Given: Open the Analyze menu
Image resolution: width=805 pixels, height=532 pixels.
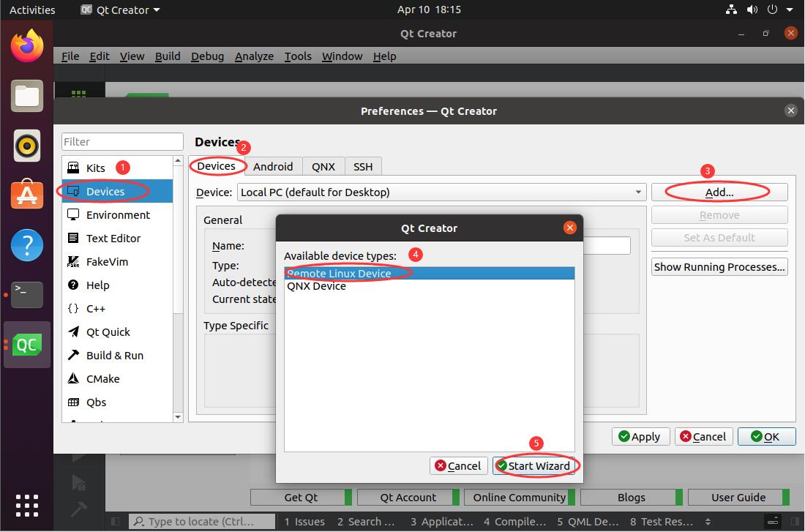Looking at the screenshot, I should [x=254, y=56].
